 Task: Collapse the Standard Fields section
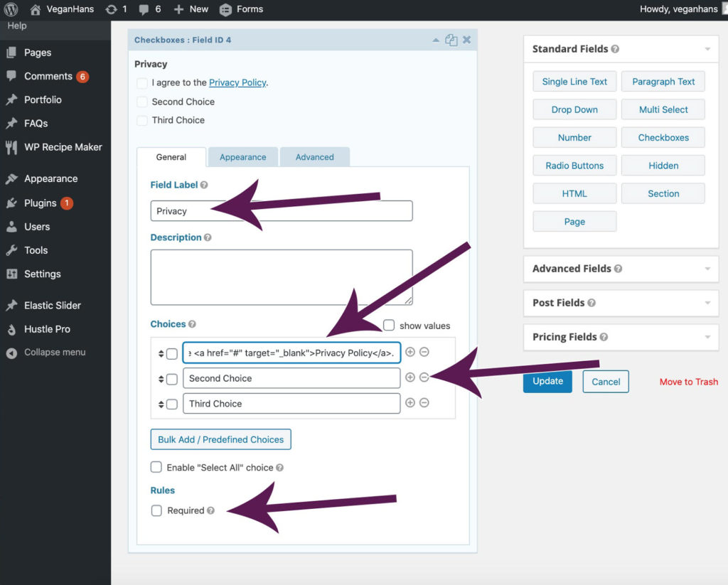pyautogui.click(x=706, y=49)
